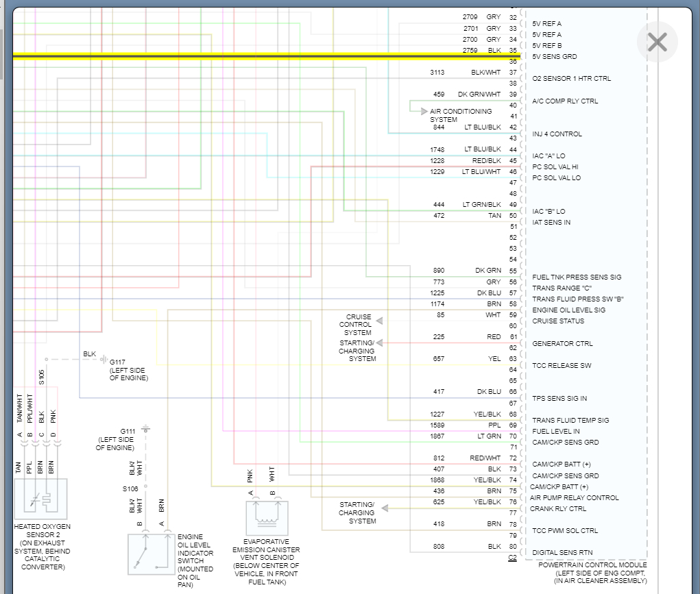Viewport: 700px width, 594px height.
Task: Click the G117 ground symbol
Action: [x=104, y=359]
